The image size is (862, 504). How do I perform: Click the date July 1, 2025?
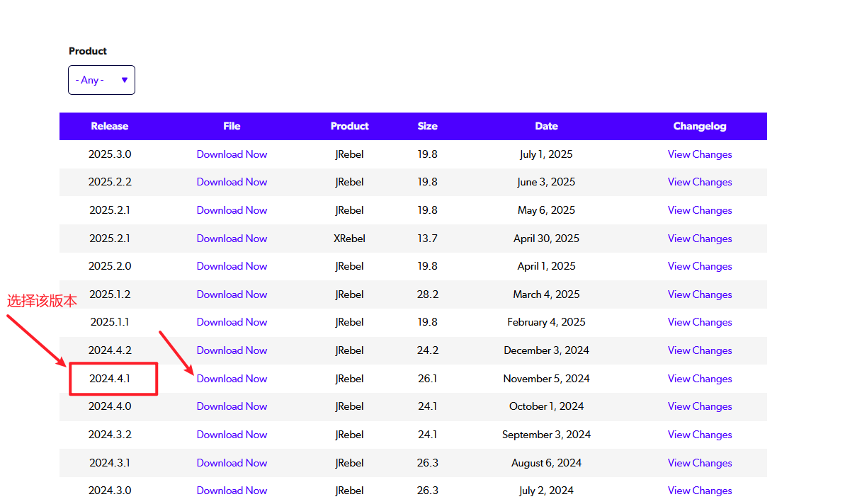[547, 154]
